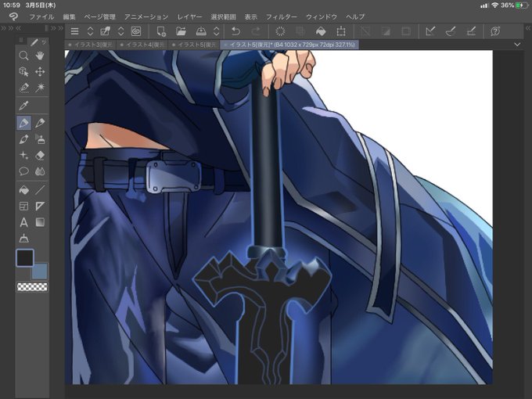This screenshot has height=399, width=532.
Task: Open the ページ管理 menu
Action: click(x=100, y=16)
